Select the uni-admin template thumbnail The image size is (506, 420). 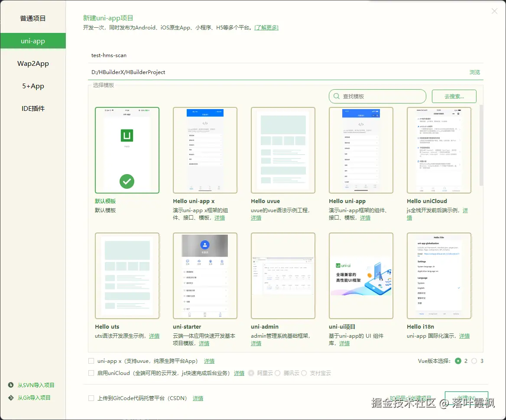[x=283, y=275]
